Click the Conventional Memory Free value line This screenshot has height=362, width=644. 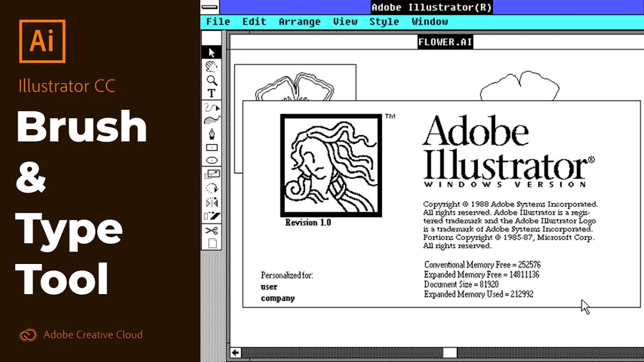[482, 265]
